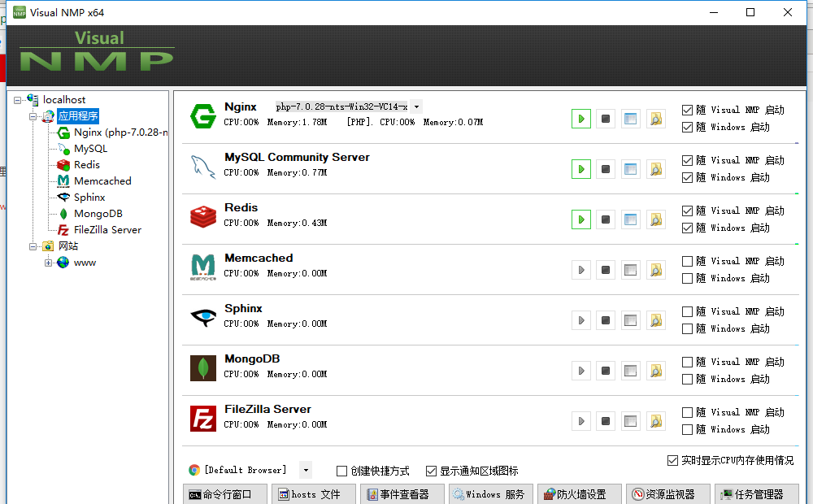This screenshot has width=813, height=504.
Task: Click the Redis red cube logo
Action: tap(202, 217)
